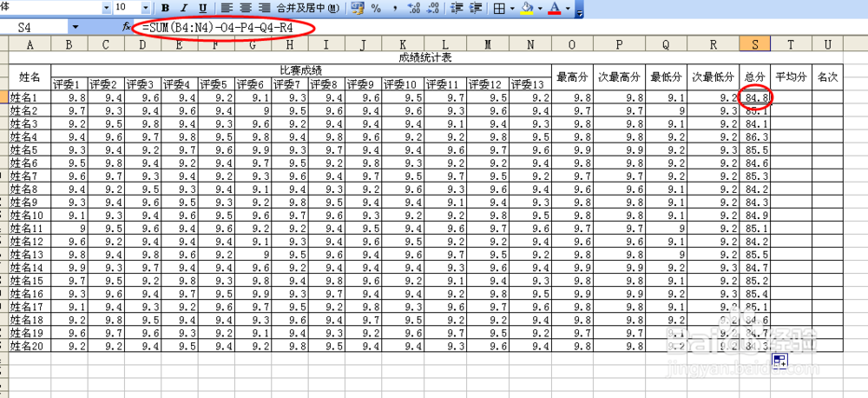Viewport: 868px width, 398px height.
Task: Click the font size box showing 10
Action: (128, 7)
